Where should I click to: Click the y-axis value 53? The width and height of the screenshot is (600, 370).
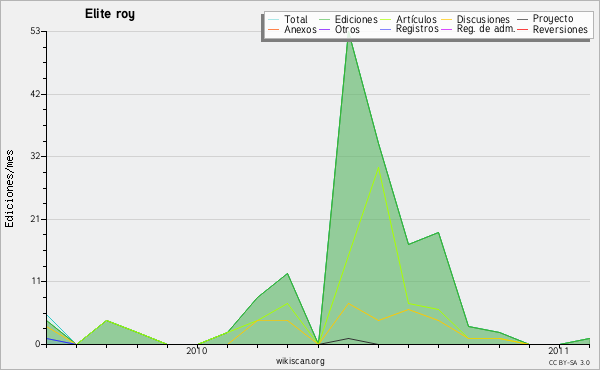pos(35,31)
